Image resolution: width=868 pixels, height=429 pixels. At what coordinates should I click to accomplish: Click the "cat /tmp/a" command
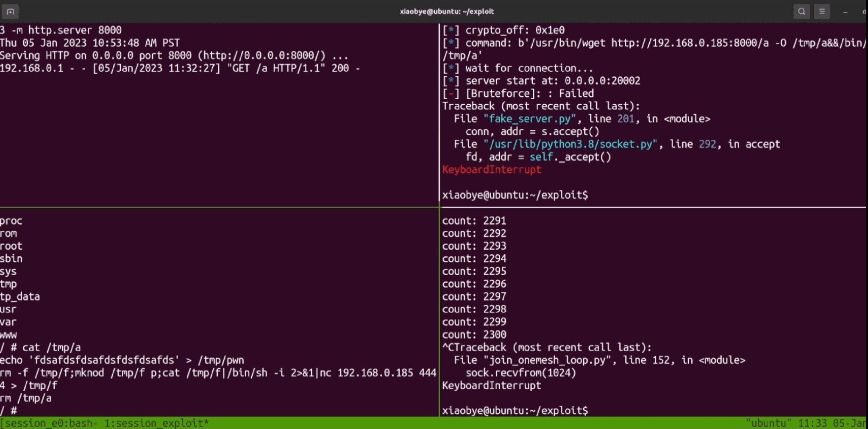(51, 348)
